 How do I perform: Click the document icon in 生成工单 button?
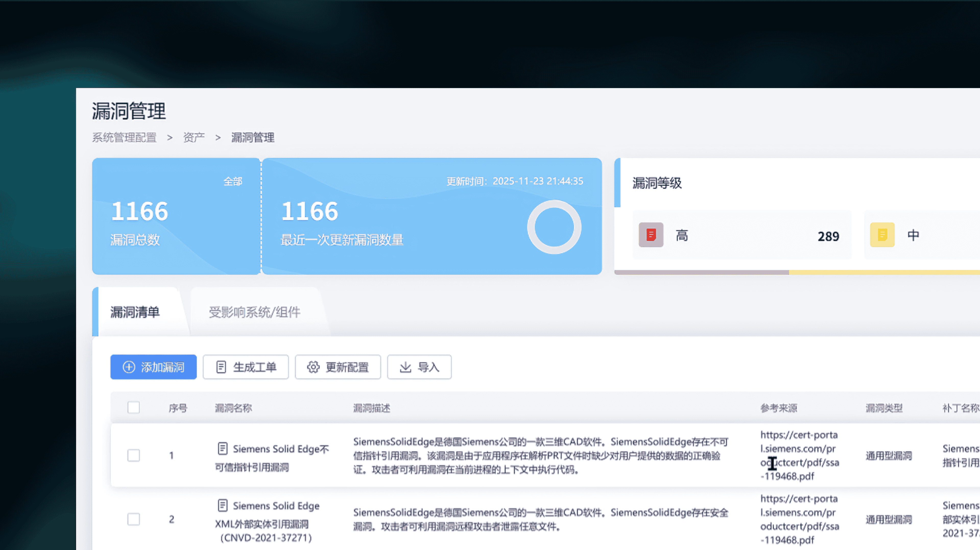pos(221,367)
